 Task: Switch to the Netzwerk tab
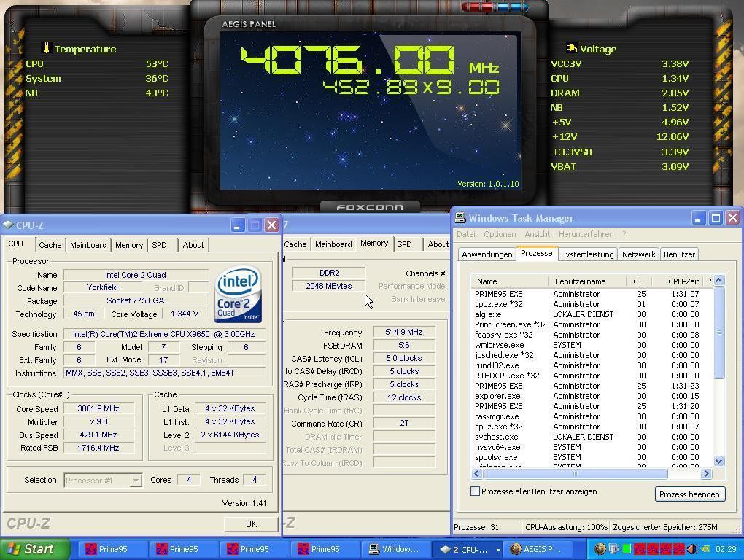tap(639, 254)
